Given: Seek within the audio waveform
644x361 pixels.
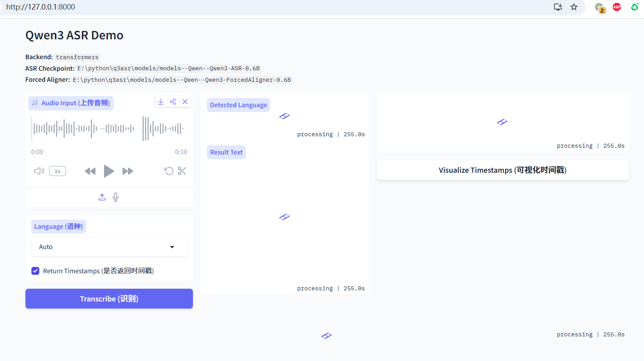Looking at the screenshot, I should click(x=108, y=129).
